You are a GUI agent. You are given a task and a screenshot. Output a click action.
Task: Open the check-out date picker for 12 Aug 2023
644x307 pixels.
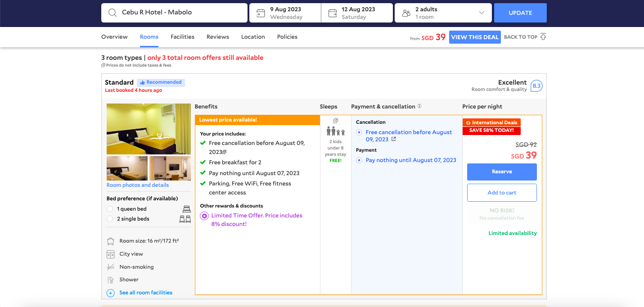(357, 13)
